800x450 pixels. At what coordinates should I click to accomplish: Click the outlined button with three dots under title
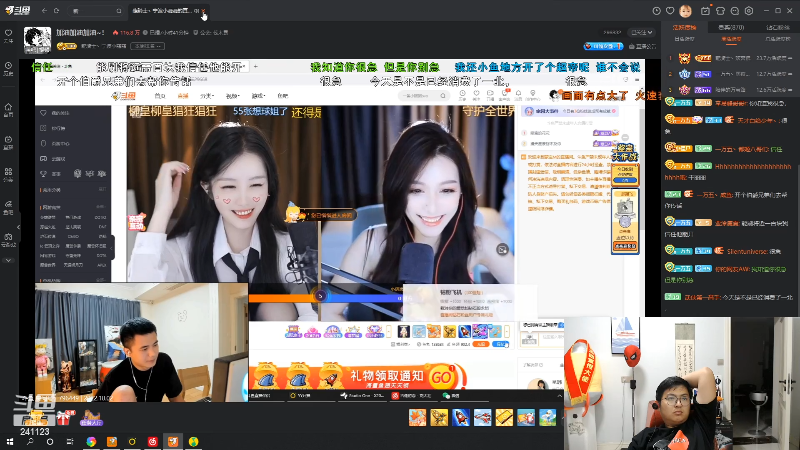[147, 46]
